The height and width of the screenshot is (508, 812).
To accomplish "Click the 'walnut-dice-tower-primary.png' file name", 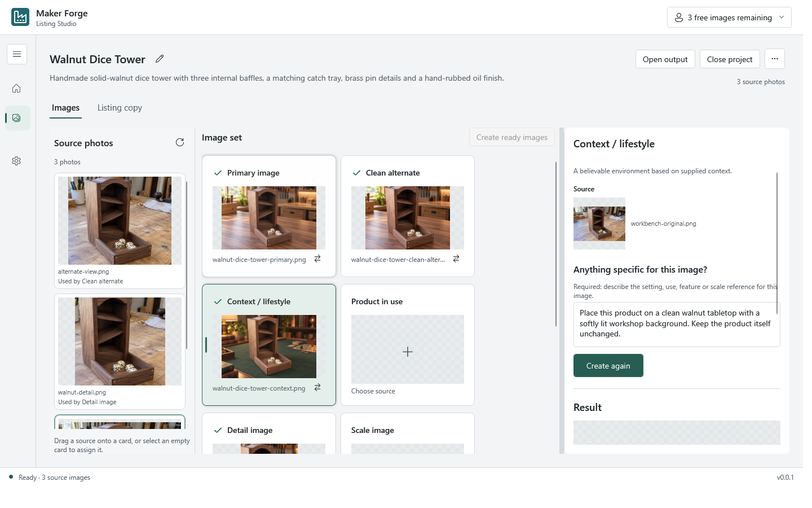I will pos(259,260).
